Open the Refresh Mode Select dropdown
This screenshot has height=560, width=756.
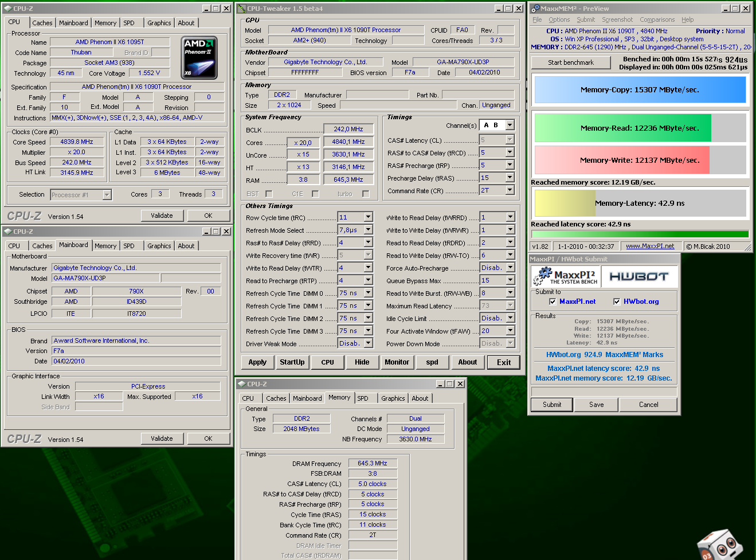(x=369, y=230)
